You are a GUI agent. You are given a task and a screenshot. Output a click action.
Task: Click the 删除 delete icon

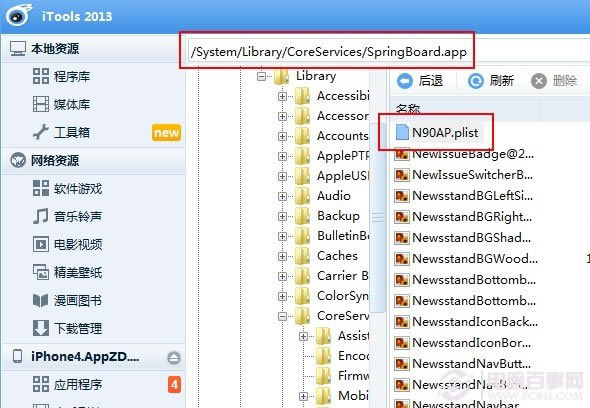(538, 81)
